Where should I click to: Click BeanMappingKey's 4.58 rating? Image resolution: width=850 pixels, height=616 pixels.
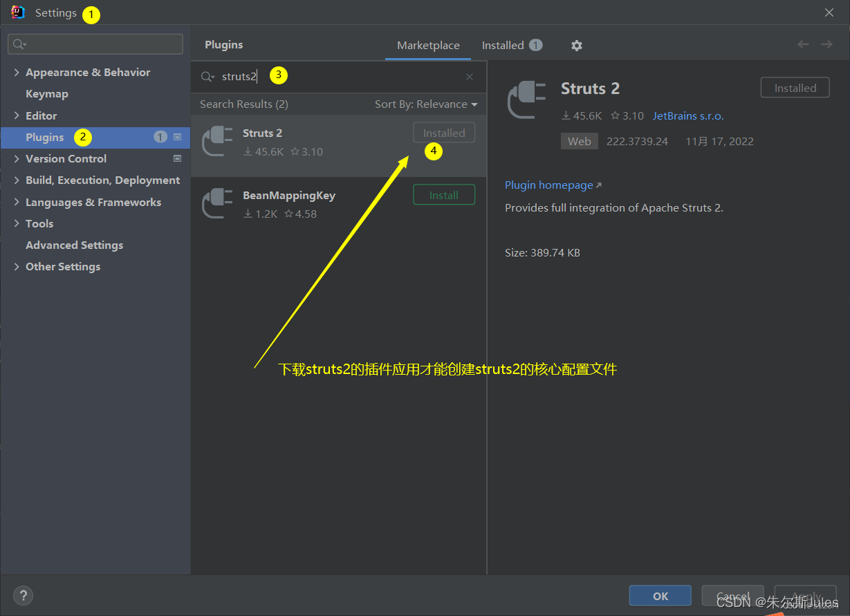(x=301, y=214)
